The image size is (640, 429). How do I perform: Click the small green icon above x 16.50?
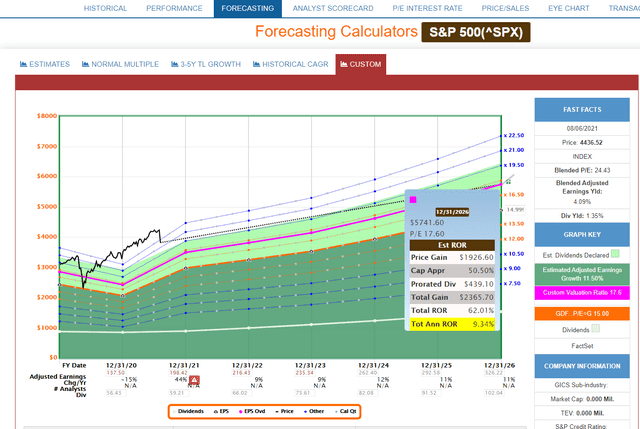point(509,182)
